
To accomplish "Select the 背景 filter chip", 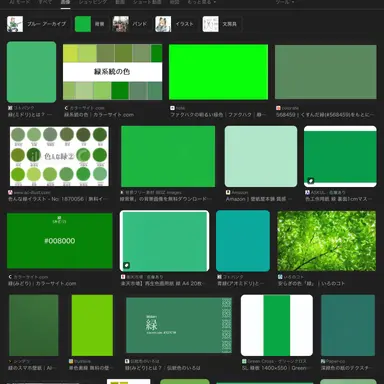I will click(91, 24).
